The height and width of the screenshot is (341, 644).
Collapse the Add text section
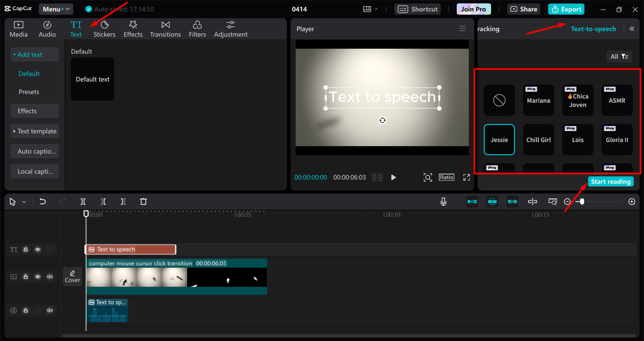(35, 54)
